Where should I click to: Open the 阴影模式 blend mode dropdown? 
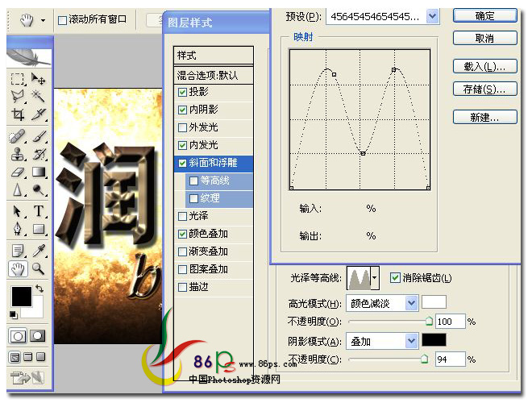(411, 341)
